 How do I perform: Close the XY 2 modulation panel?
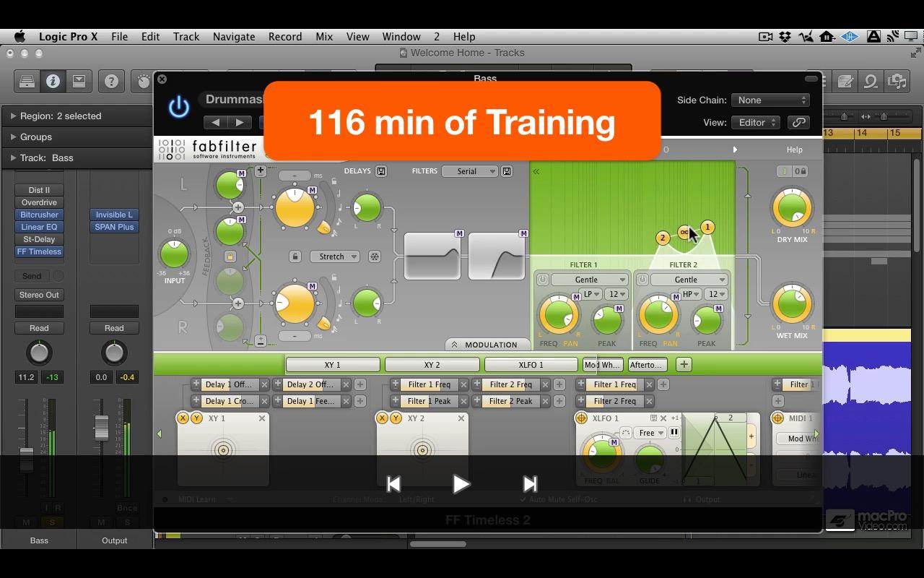point(461,418)
